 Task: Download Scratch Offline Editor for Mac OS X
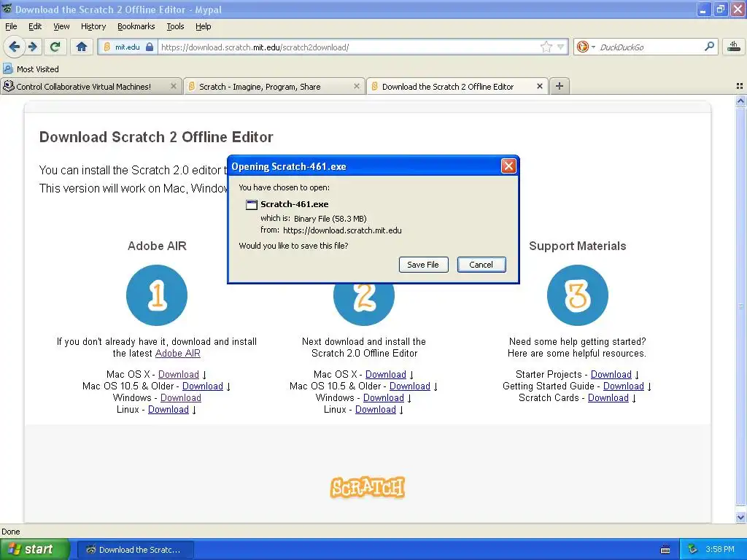pos(385,374)
